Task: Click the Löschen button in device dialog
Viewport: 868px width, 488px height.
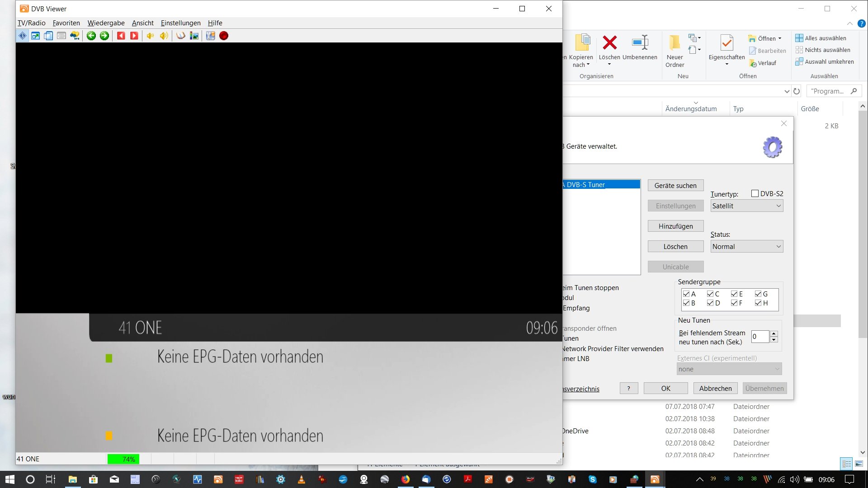Action: click(x=675, y=247)
